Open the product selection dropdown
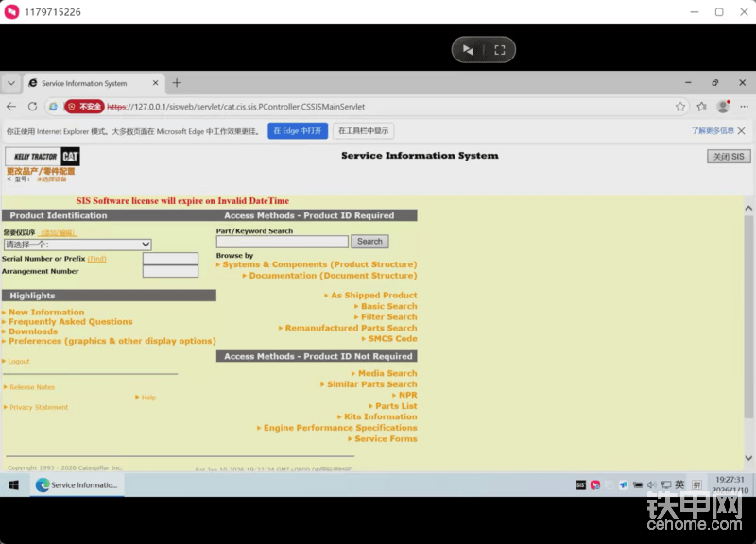 pyautogui.click(x=77, y=245)
